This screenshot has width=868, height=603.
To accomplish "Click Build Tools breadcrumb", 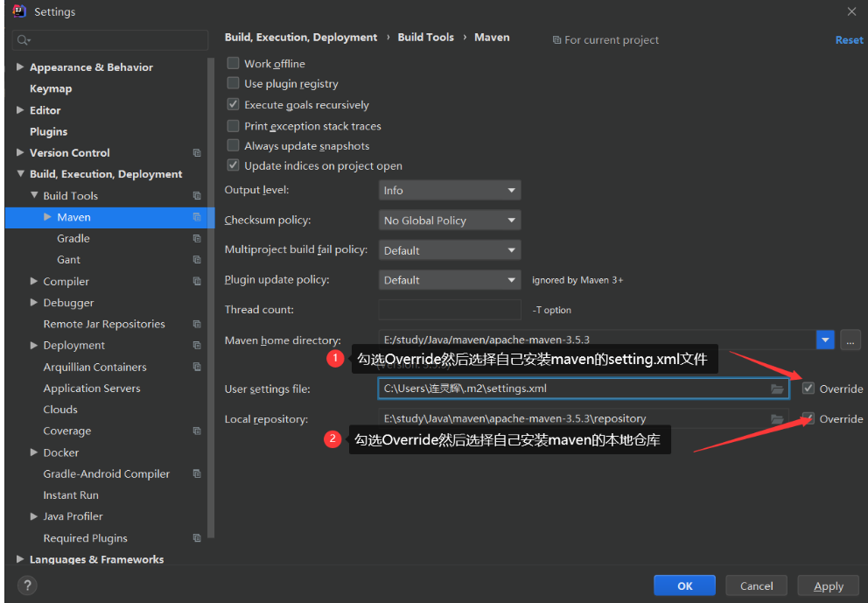I will point(426,37).
